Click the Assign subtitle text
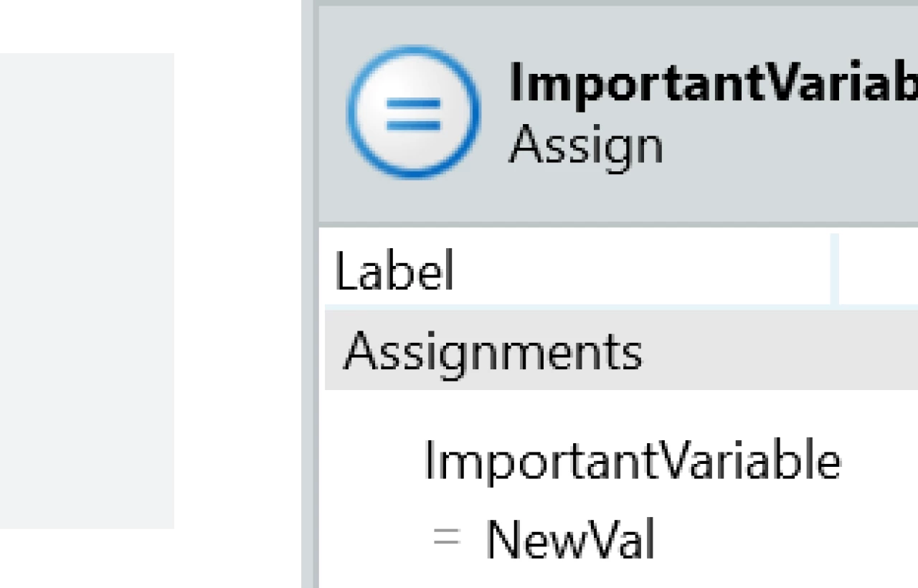Image resolution: width=918 pixels, height=588 pixels. click(586, 143)
